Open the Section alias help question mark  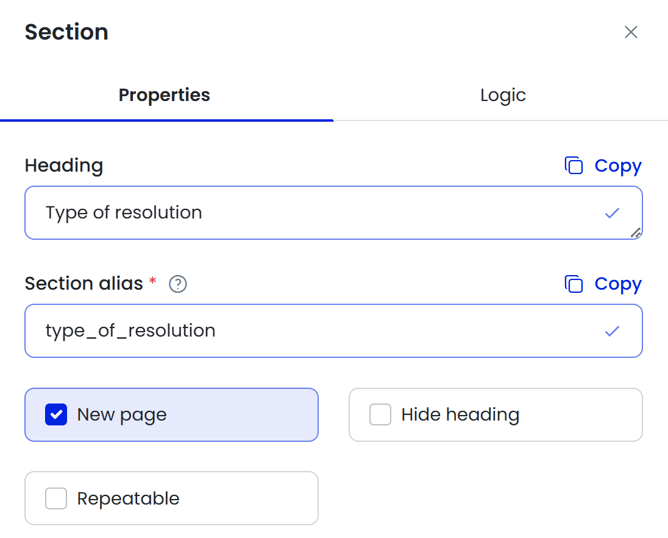tap(178, 284)
